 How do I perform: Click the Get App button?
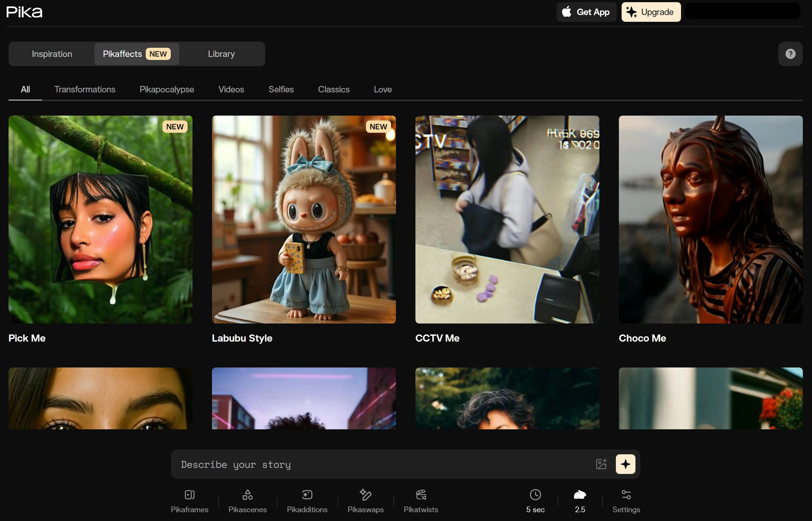click(x=586, y=12)
